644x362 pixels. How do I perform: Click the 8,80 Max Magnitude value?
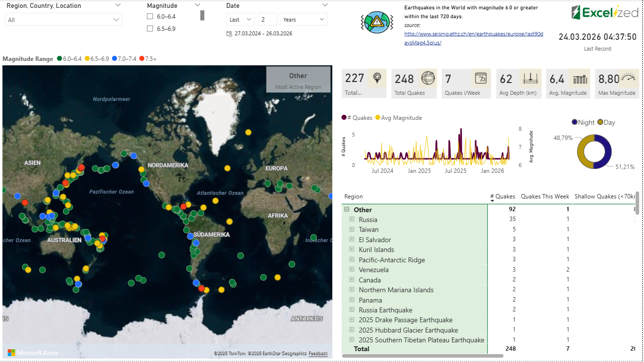coord(609,79)
